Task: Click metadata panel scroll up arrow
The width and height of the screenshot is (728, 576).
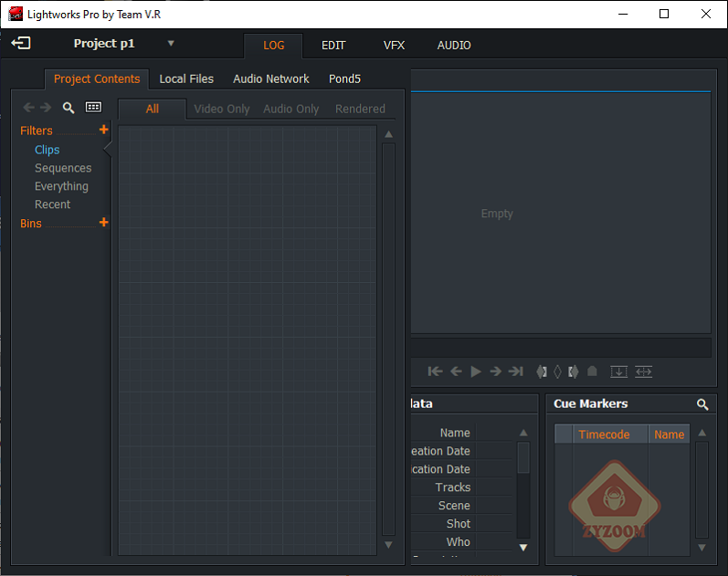Action: pos(523,433)
